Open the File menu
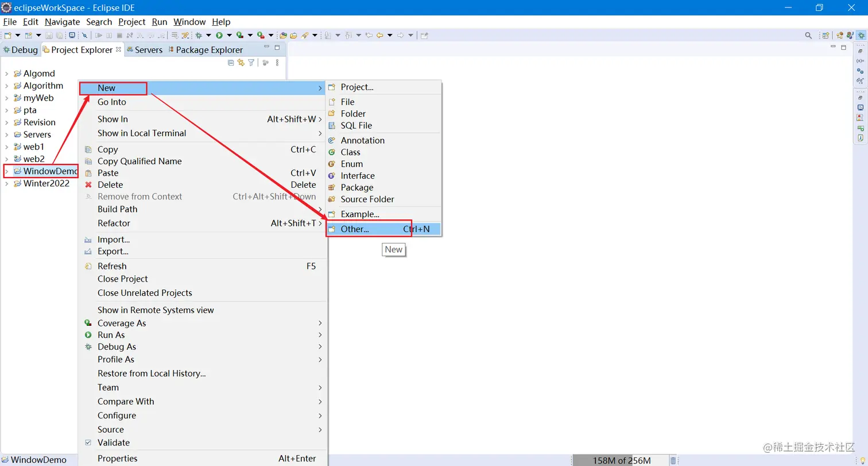The width and height of the screenshot is (868, 466). pyautogui.click(x=10, y=22)
